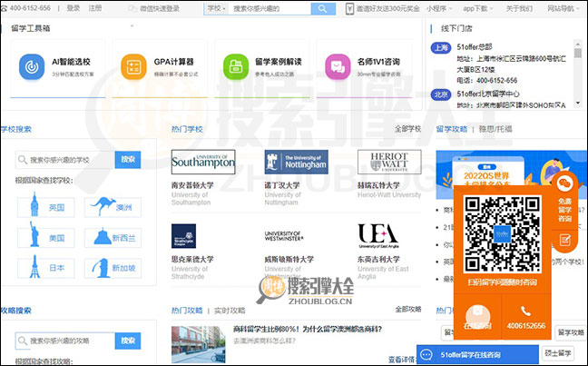Focus the 搜索你感兴趣的攻略 input

point(64,341)
